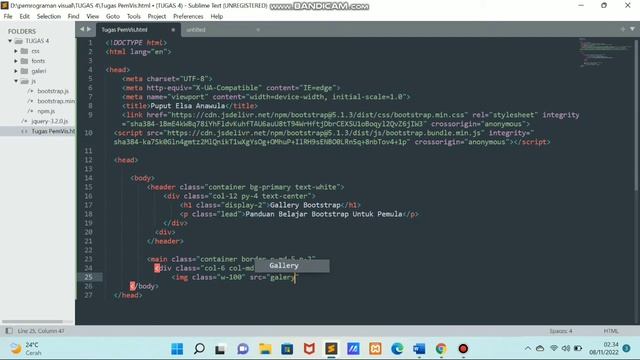The image size is (640, 360).
Task: Open the Preferences menu
Action: 188,16
